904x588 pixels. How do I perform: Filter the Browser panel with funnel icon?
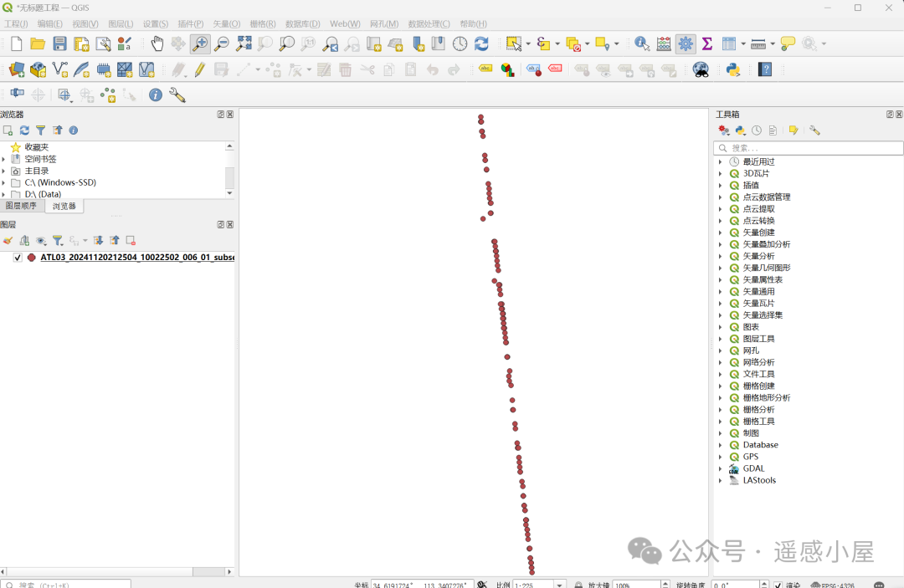(40, 130)
